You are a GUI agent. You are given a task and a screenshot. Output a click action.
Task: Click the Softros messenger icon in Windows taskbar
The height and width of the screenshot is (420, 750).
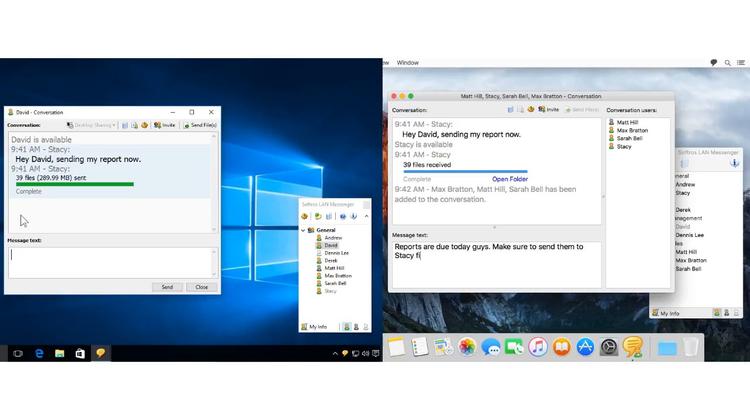[100, 353]
